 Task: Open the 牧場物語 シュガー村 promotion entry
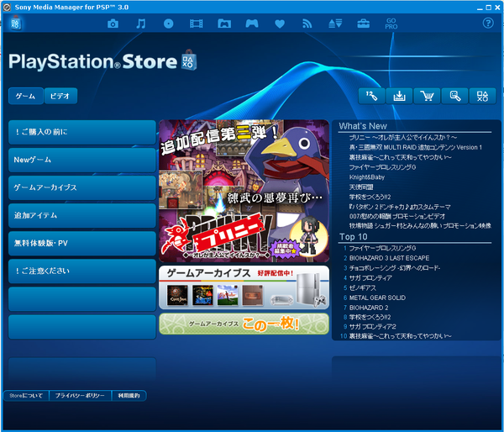click(420, 226)
